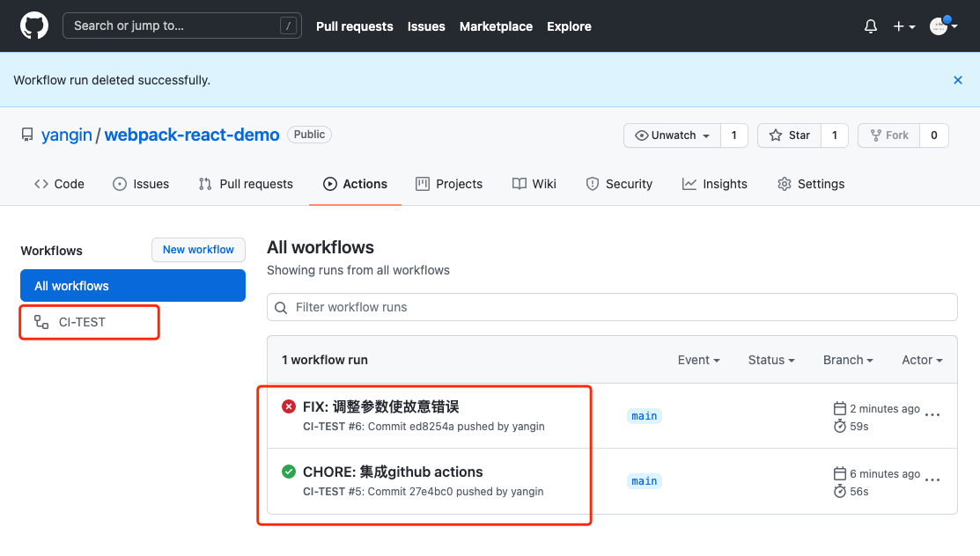This screenshot has height=556, width=980.
Task: Expand the Event filter dropdown
Action: click(699, 360)
